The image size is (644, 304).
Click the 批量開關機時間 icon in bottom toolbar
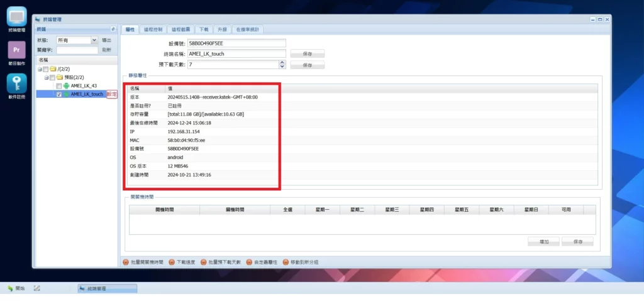point(126,261)
